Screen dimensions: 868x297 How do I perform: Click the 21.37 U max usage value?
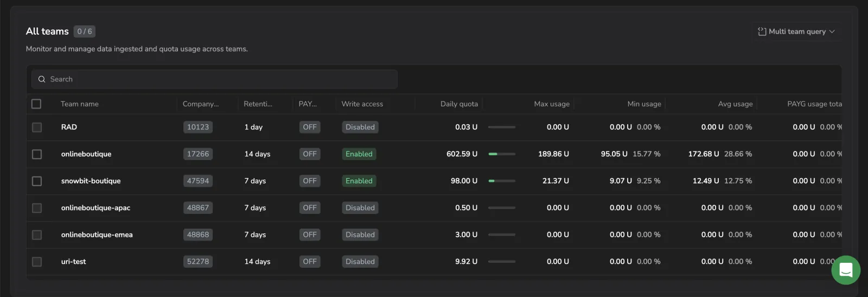tap(556, 181)
